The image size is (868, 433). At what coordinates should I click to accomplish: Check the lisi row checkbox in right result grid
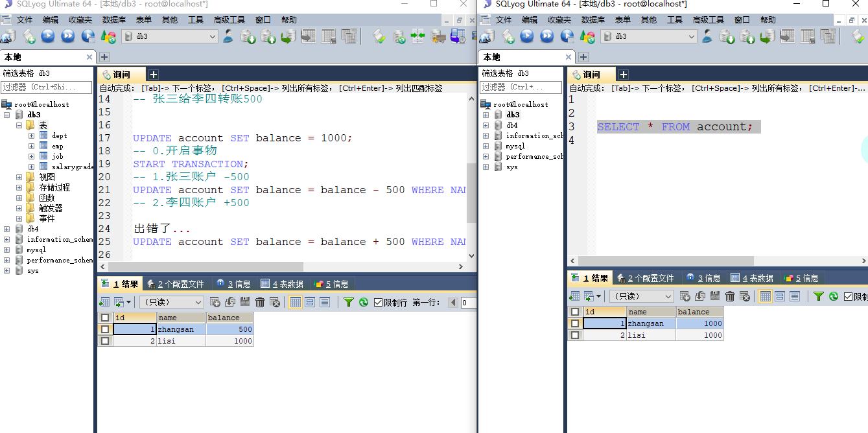coord(575,335)
